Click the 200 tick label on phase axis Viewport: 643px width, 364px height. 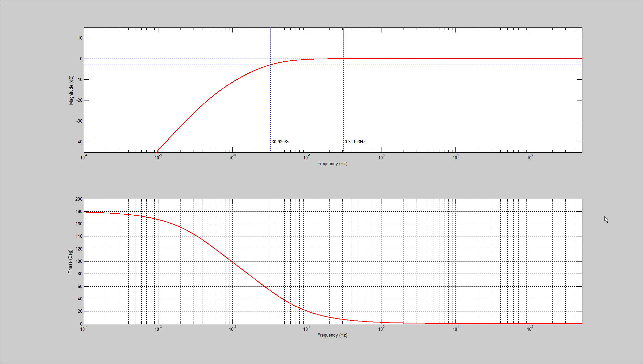[79, 199]
